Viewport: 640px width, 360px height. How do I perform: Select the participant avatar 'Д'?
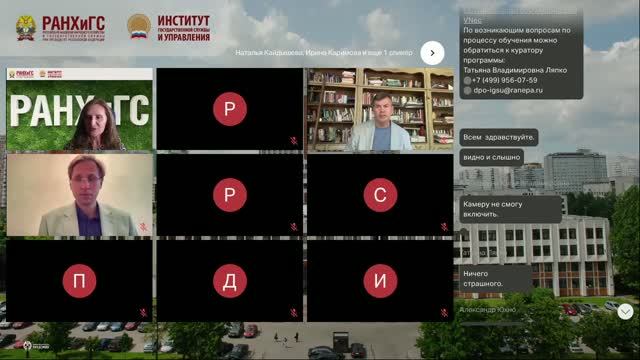tap(230, 281)
